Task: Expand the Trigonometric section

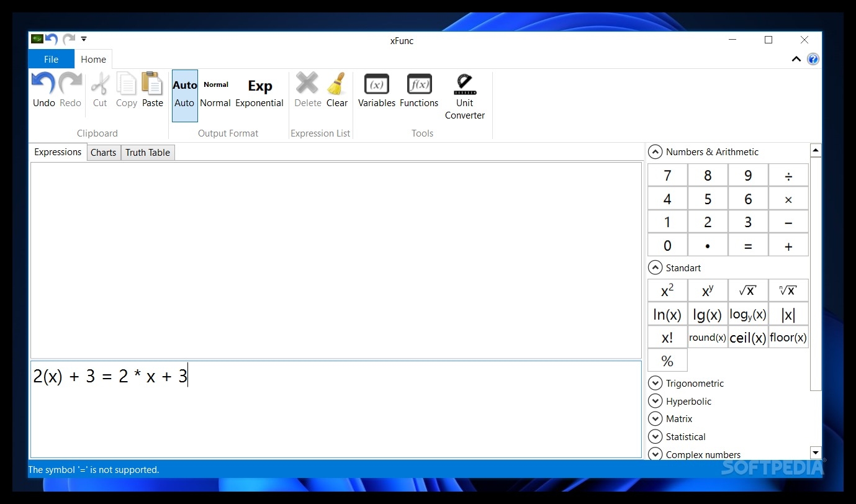Action: coord(655,384)
